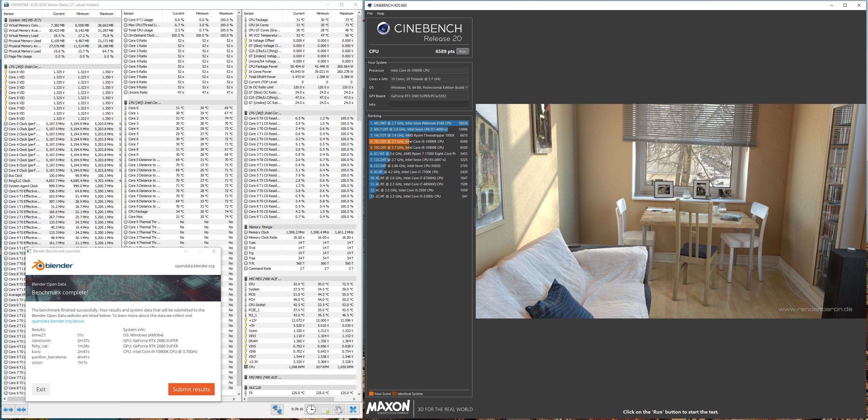
Task: Click the Info text field in Cinebench
Action: (429, 105)
